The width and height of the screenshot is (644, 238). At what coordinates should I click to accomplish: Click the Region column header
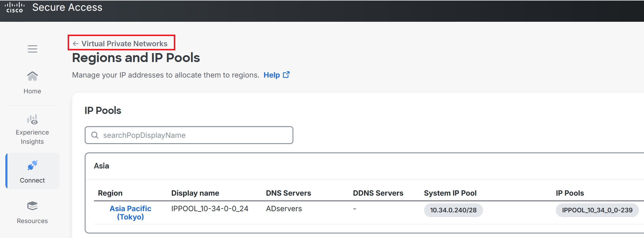tap(110, 193)
